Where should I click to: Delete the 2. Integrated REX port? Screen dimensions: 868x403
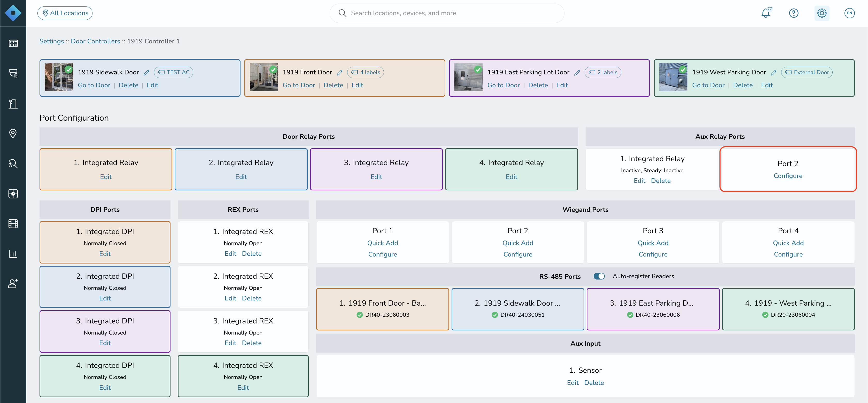point(251,298)
